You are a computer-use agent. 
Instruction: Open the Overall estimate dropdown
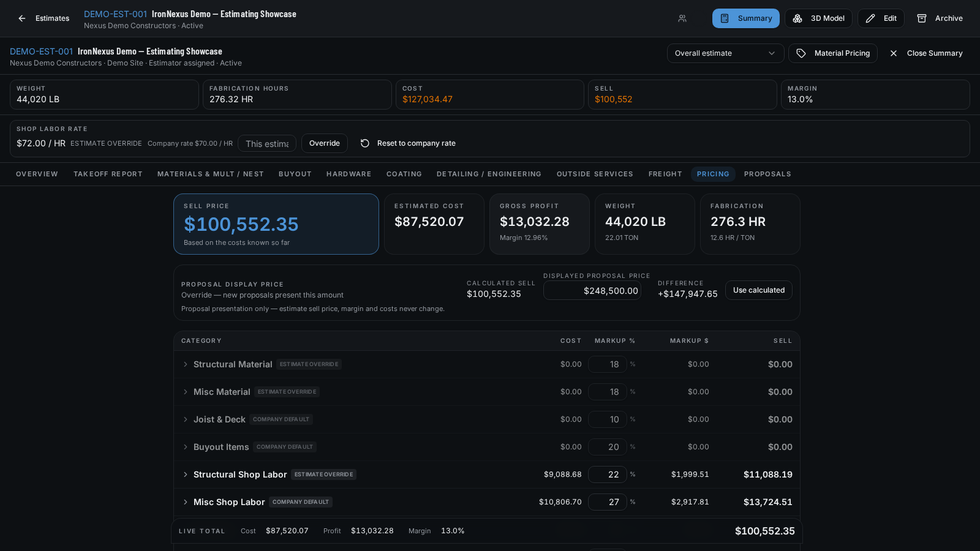[x=725, y=53]
